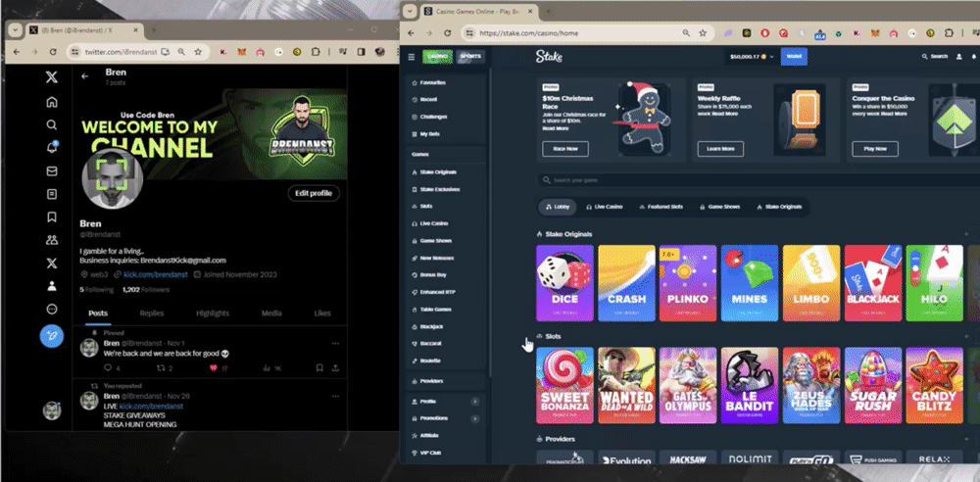Open Stake hamburger sidebar menu
Screen dimensions: 980x482
412,57
